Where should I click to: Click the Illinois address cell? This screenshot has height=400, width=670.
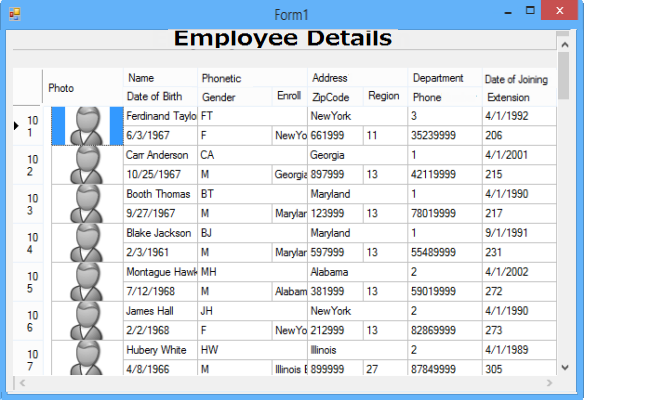[357, 350]
